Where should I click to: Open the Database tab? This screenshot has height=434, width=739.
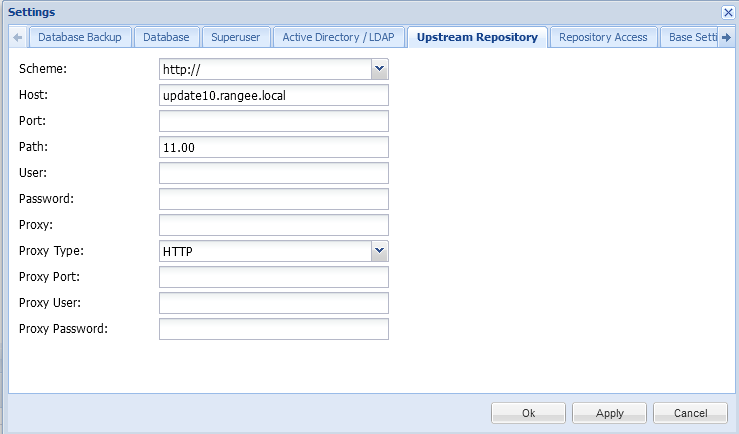coord(165,38)
